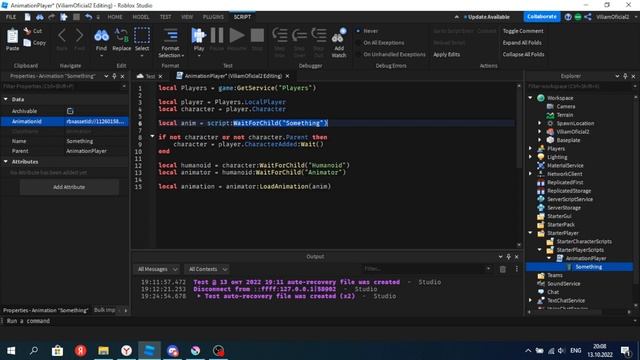Open the All Contexts dropdown
This screenshot has width=640, height=360.
(207, 269)
